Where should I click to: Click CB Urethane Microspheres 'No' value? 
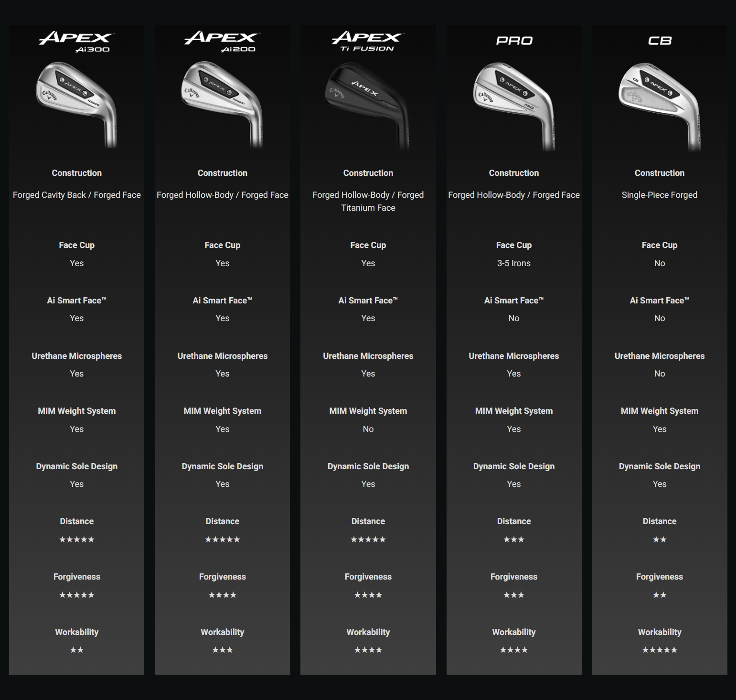tap(660, 374)
